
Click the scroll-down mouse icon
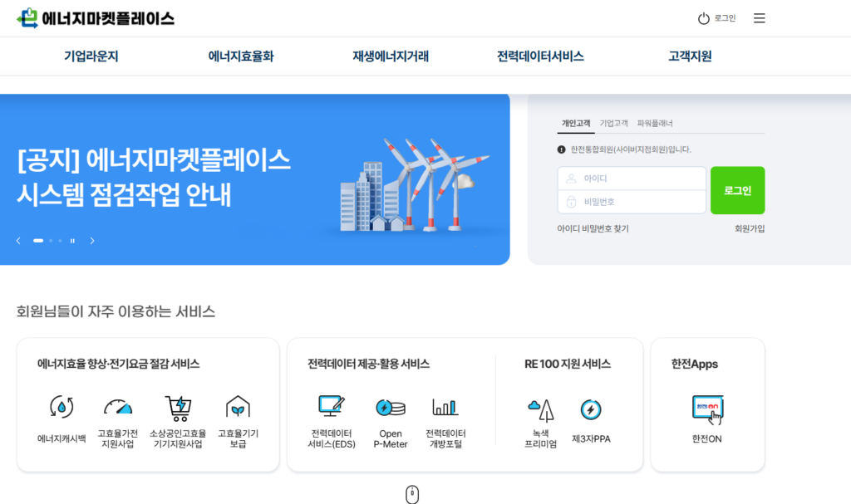point(412,494)
